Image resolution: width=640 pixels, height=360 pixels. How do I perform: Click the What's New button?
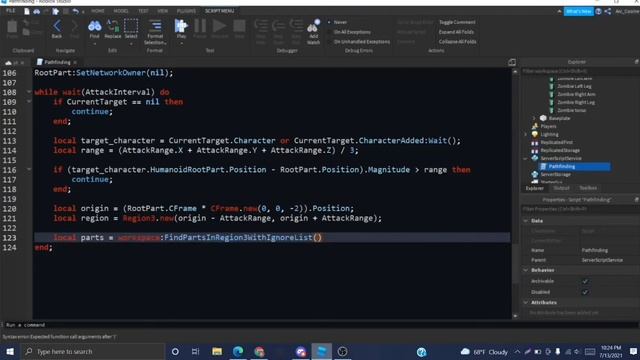coord(578,11)
